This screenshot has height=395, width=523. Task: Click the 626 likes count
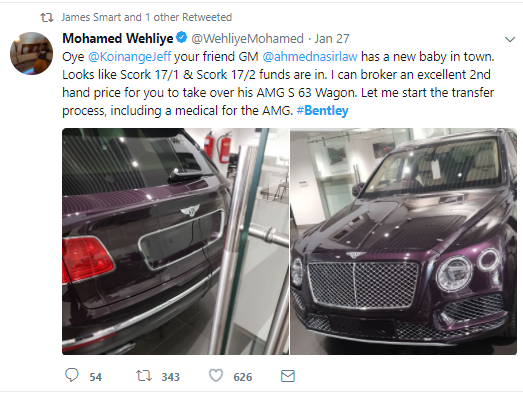[x=243, y=377]
